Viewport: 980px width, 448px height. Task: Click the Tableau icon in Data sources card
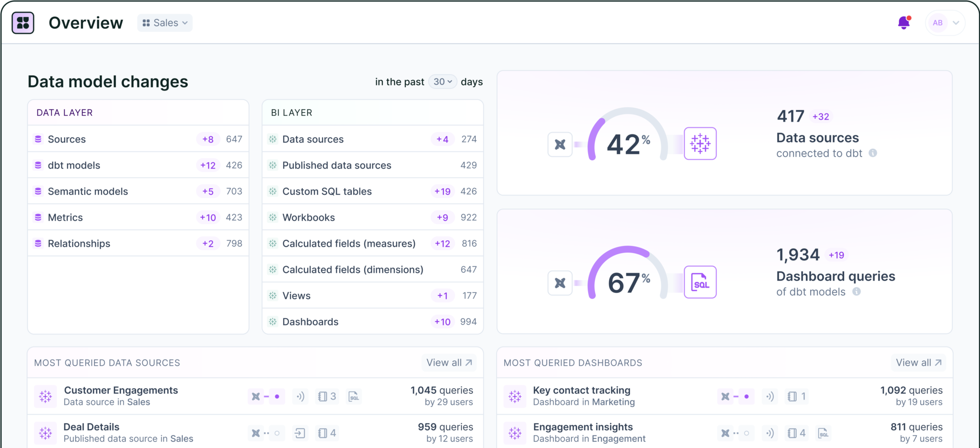pyautogui.click(x=700, y=144)
